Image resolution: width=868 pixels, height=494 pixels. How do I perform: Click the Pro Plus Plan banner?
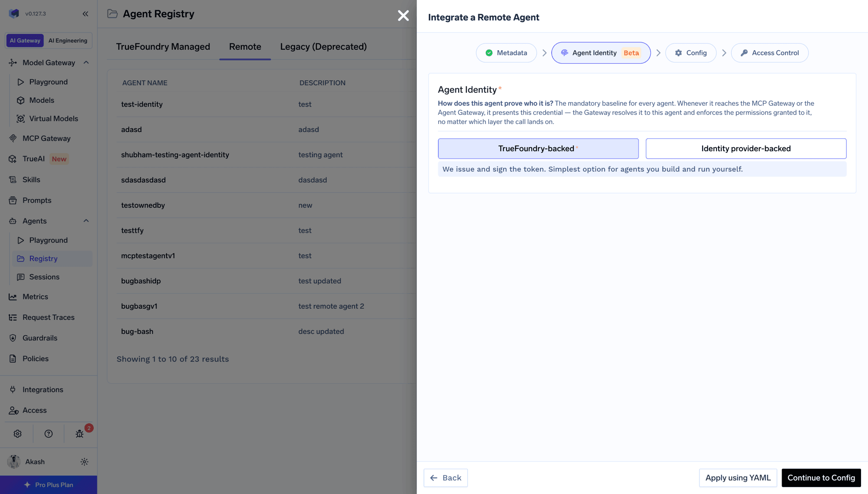[x=49, y=485]
